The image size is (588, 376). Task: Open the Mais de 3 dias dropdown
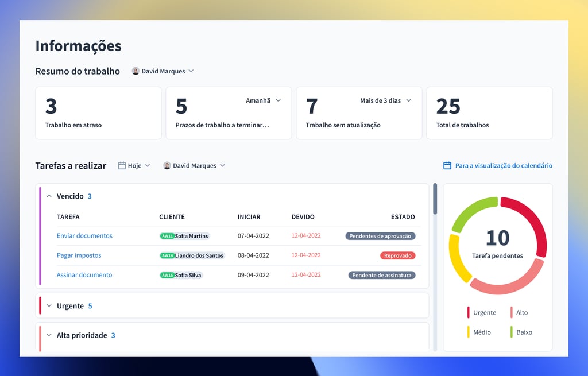pyautogui.click(x=386, y=100)
